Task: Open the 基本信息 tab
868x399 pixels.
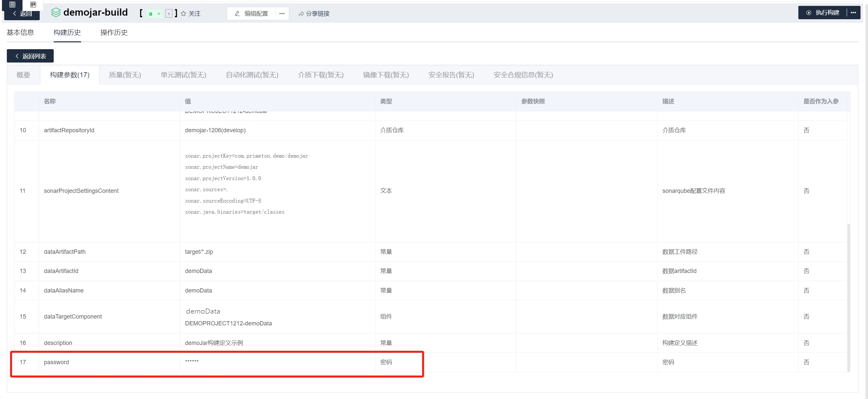Action: pyautogui.click(x=20, y=32)
